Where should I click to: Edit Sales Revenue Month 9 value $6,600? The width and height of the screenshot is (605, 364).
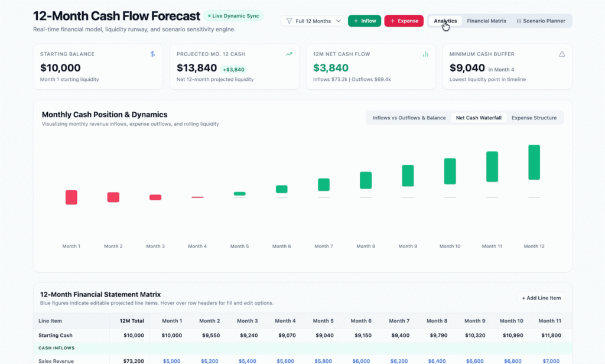pos(475,361)
